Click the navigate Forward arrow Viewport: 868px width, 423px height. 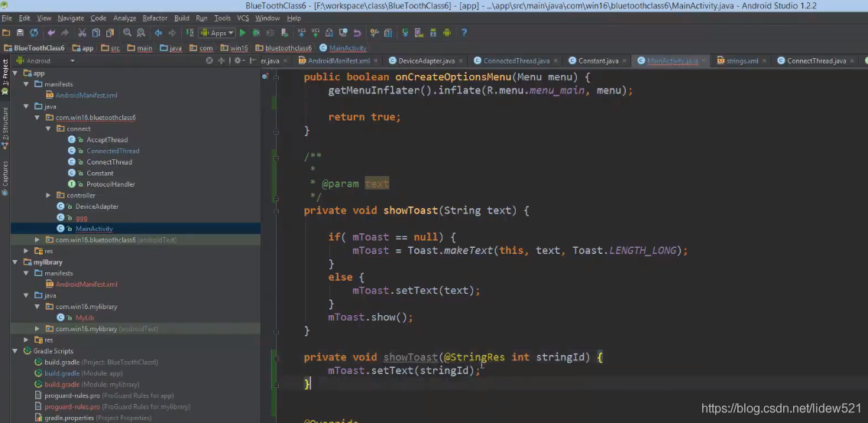pos(172,33)
